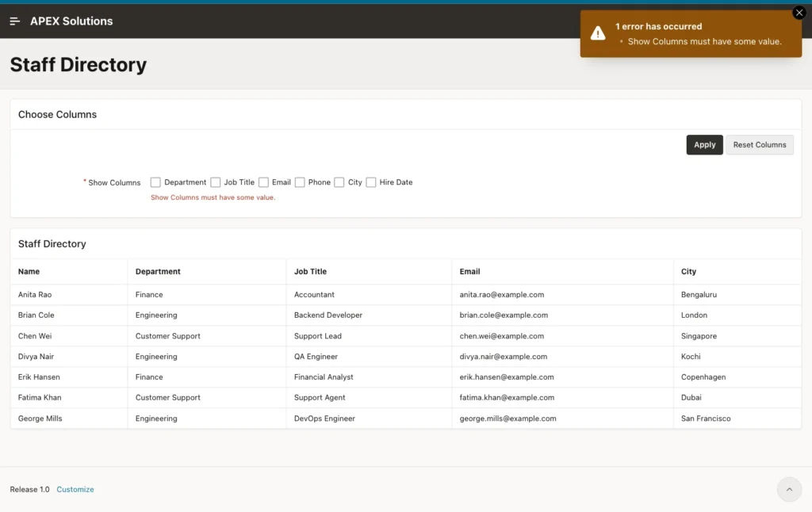The width and height of the screenshot is (812, 512).
Task: Click the warning triangle icon in error alert
Action: click(598, 33)
